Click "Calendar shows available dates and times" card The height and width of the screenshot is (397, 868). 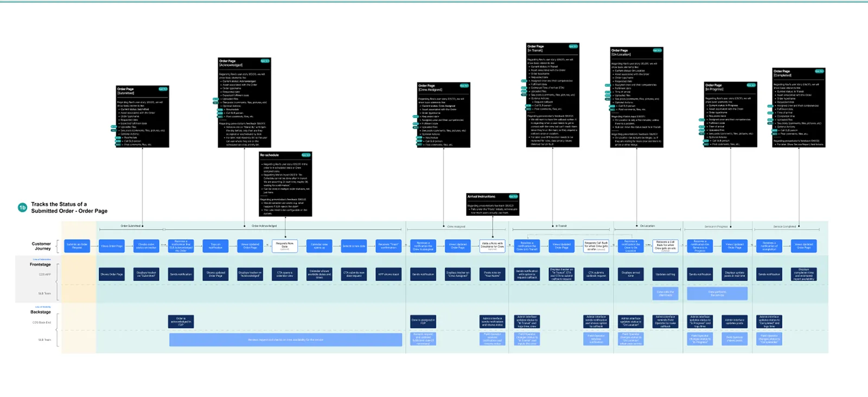319,274
